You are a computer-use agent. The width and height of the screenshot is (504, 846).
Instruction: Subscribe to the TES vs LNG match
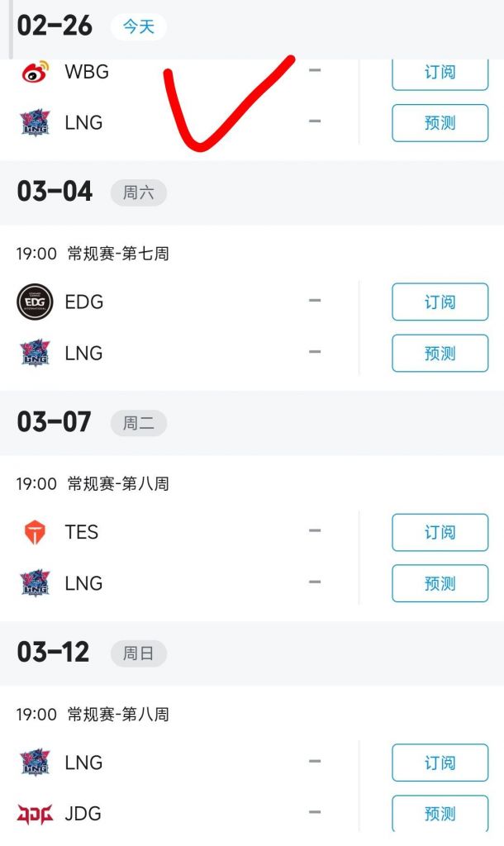(x=440, y=532)
